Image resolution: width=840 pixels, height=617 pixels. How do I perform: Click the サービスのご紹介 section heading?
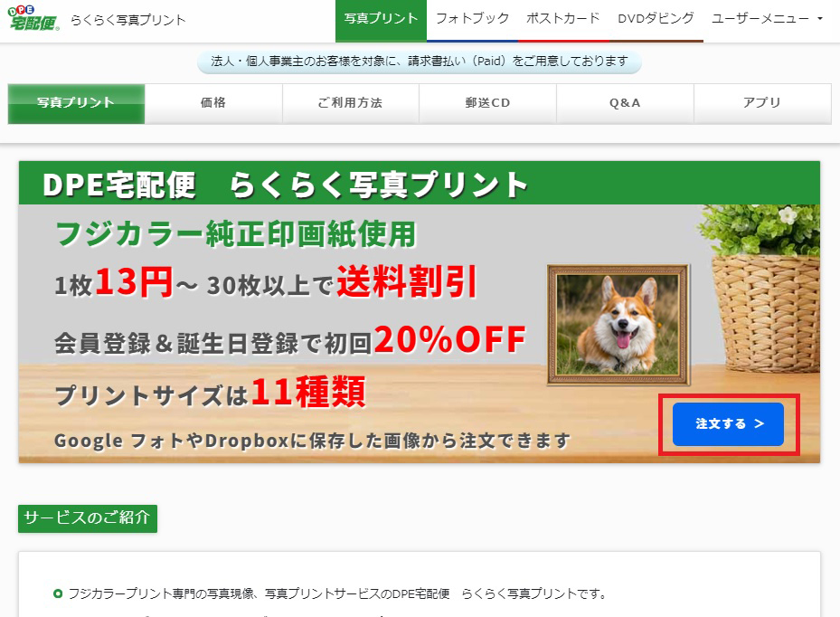pos(88,518)
